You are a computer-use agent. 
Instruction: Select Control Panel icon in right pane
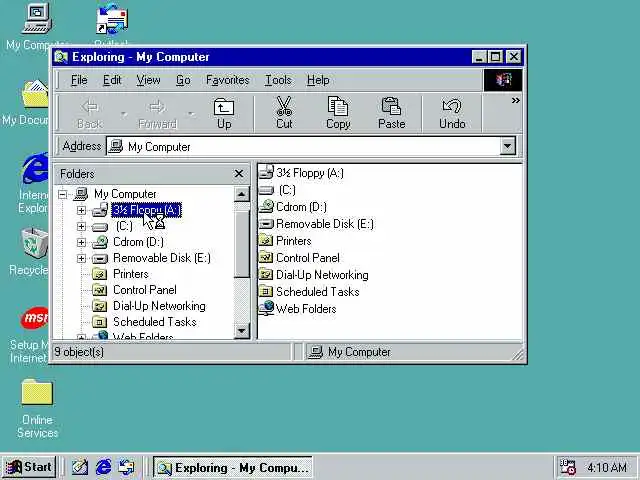[266, 258]
